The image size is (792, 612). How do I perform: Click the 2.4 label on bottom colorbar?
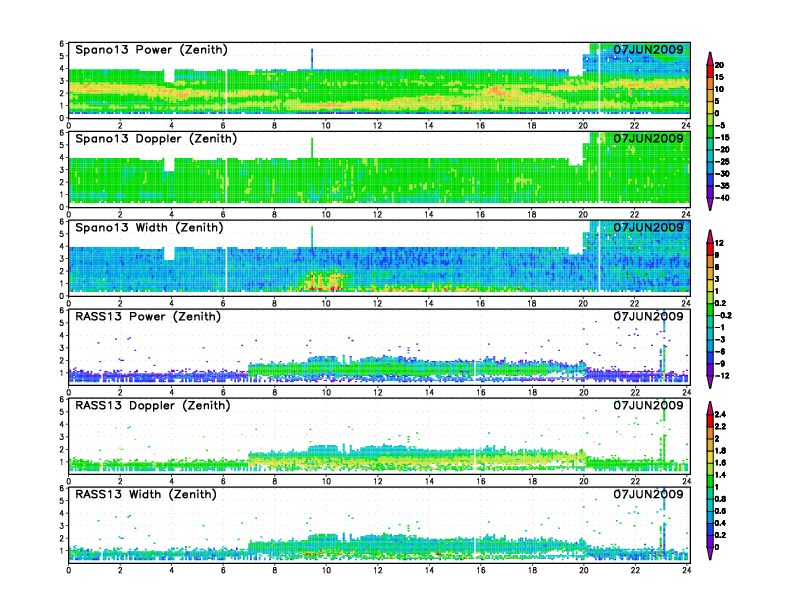(x=721, y=412)
